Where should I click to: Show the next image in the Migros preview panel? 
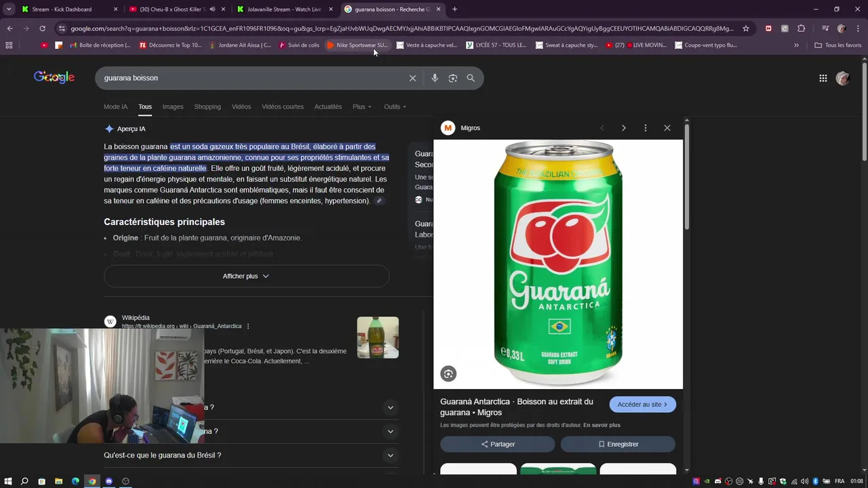[624, 127]
